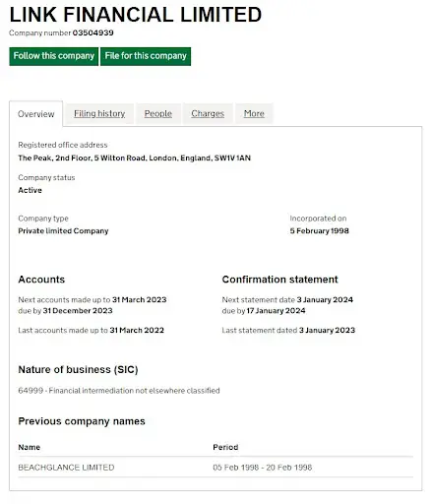Click Private limited Company value
This screenshot has height=504, width=431.
click(x=63, y=231)
